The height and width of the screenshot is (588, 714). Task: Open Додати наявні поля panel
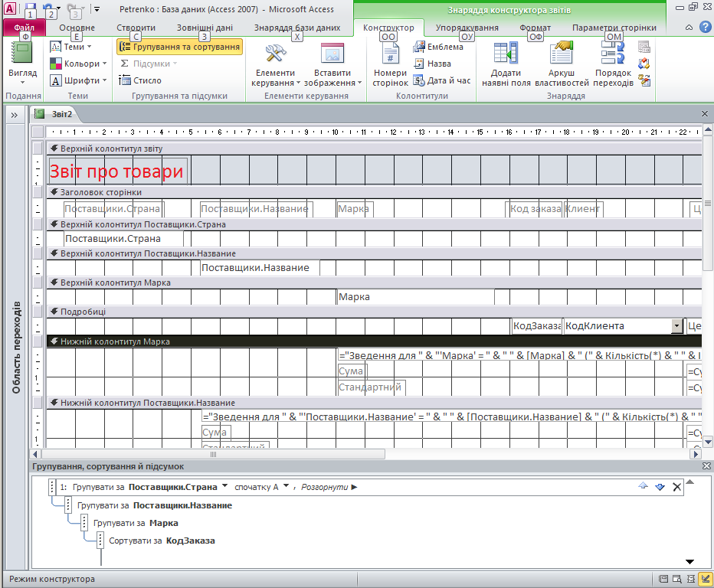point(506,64)
